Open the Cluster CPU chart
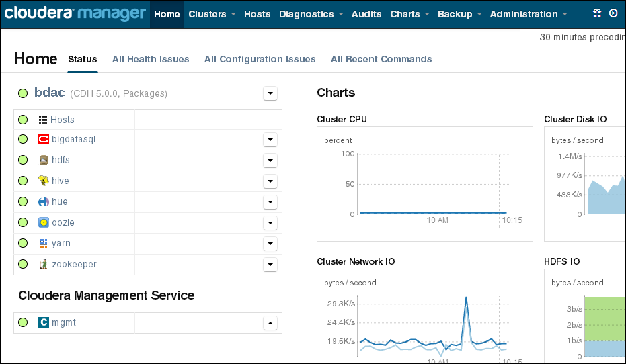Image resolution: width=626 pixels, height=364 pixels. 425,184
